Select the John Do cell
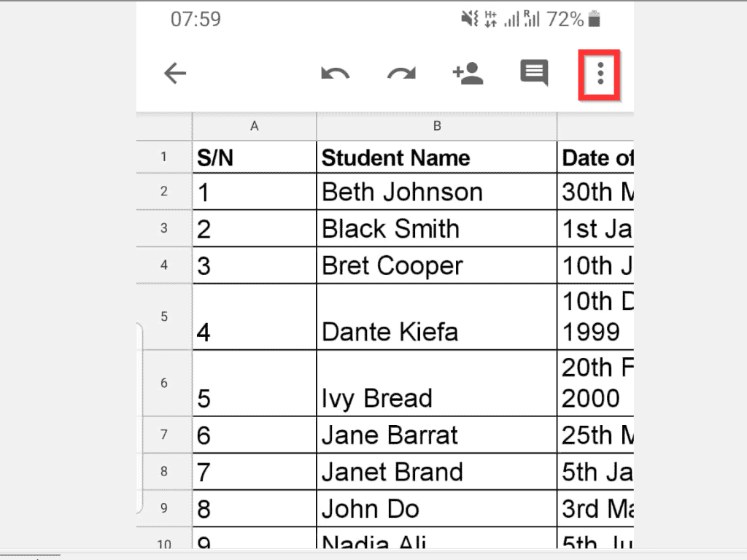 pyautogui.click(x=437, y=508)
